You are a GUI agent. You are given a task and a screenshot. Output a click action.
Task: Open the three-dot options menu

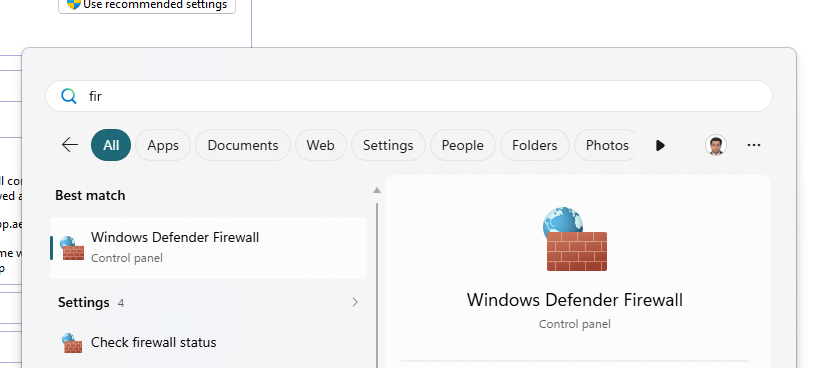(754, 145)
